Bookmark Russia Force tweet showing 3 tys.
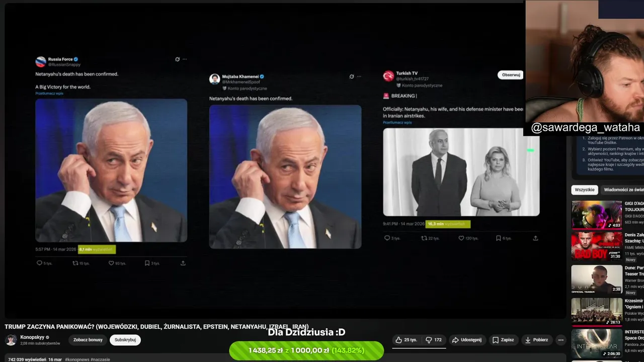The image size is (644, 362). tap(152, 263)
